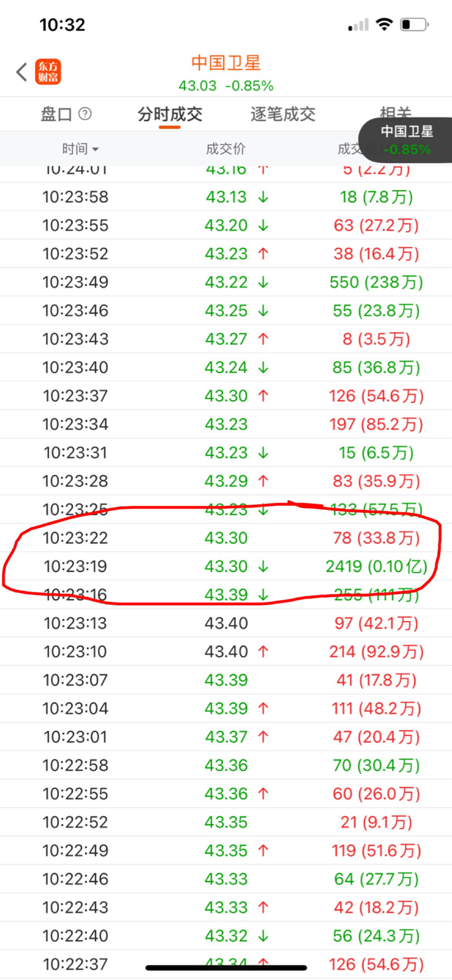Image resolution: width=452 pixels, height=980 pixels.
Task: Select volume 214 (92.9万)
Action: pyautogui.click(x=376, y=651)
